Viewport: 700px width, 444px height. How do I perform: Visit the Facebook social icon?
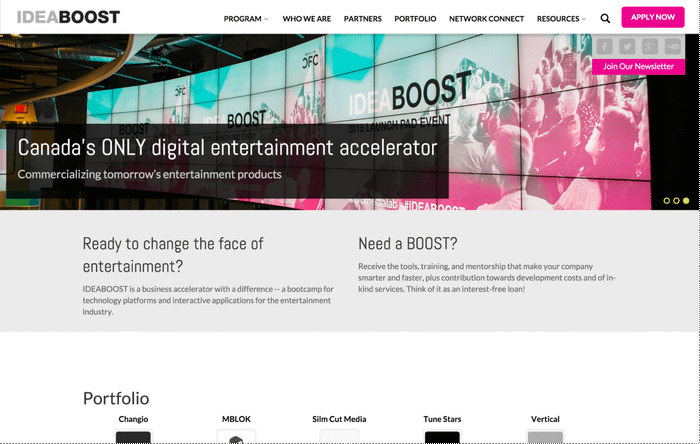[604, 46]
